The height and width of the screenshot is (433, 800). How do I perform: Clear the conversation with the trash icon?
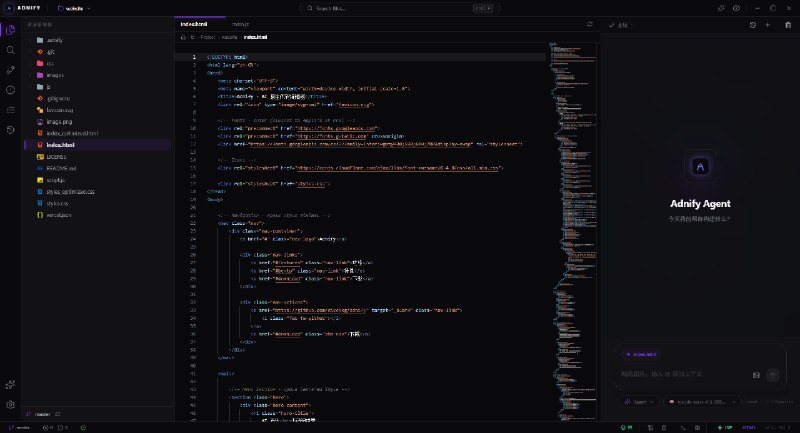click(x=788, y=24)
